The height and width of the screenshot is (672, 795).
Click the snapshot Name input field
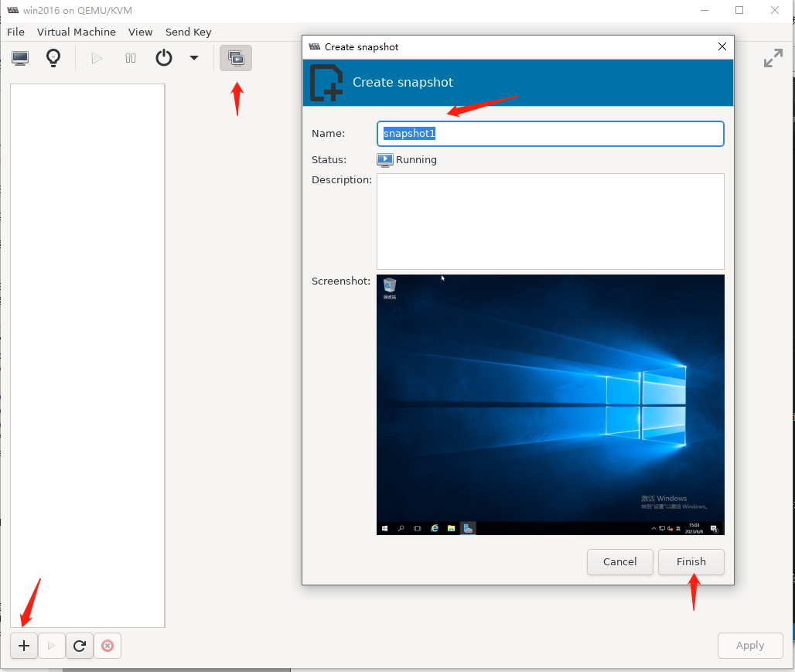coord(550,134)
